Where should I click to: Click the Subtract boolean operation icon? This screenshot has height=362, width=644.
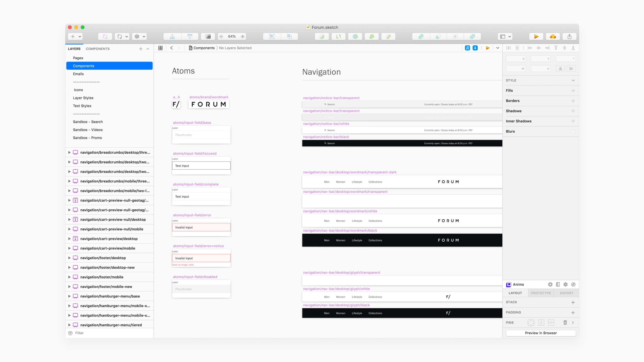438,36
